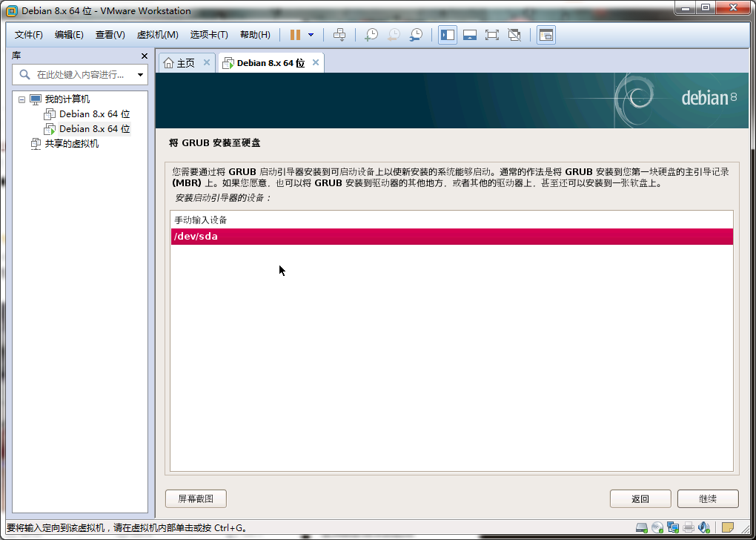The image size is (756, 540).
Task: Click the network adapter status icon
Action: [x=672, y=527]
